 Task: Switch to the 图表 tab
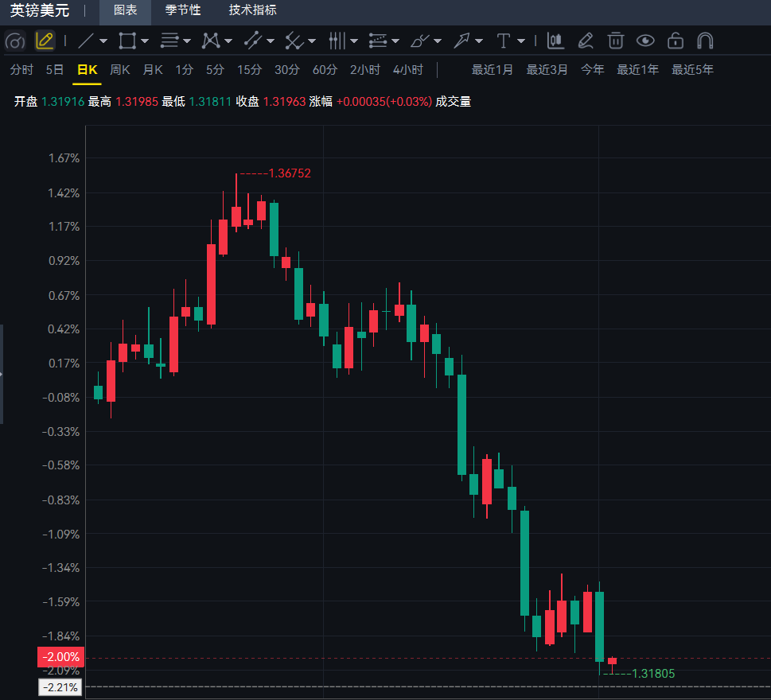(126, 10)
